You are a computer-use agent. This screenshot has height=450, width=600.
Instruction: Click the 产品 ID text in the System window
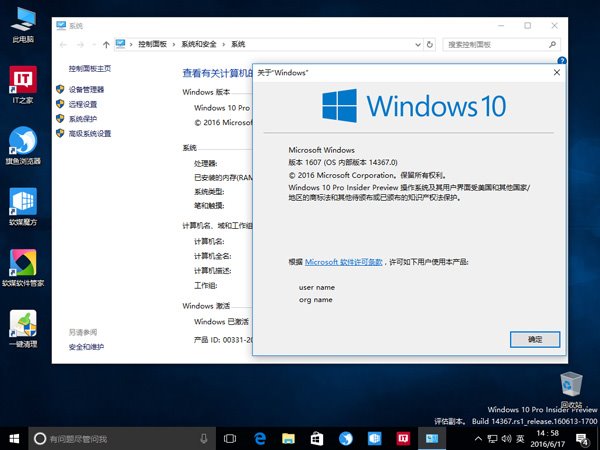(223, 339)
